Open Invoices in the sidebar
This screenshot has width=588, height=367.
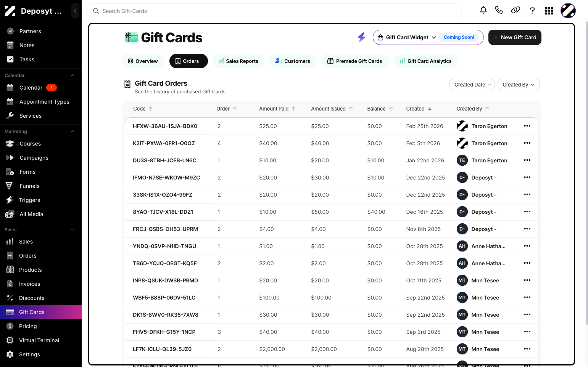pos(29,284)
